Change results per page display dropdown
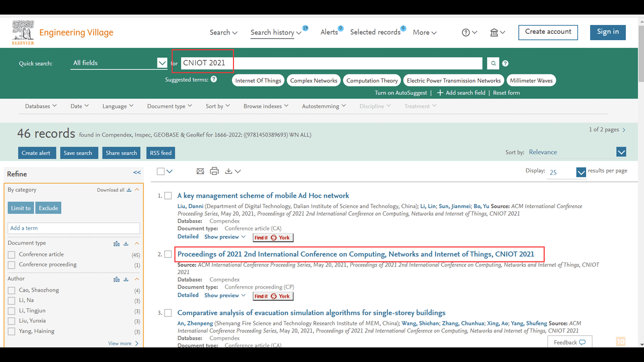Image resolution: width=644 pixels, height=362 pixels. (567, 172)
